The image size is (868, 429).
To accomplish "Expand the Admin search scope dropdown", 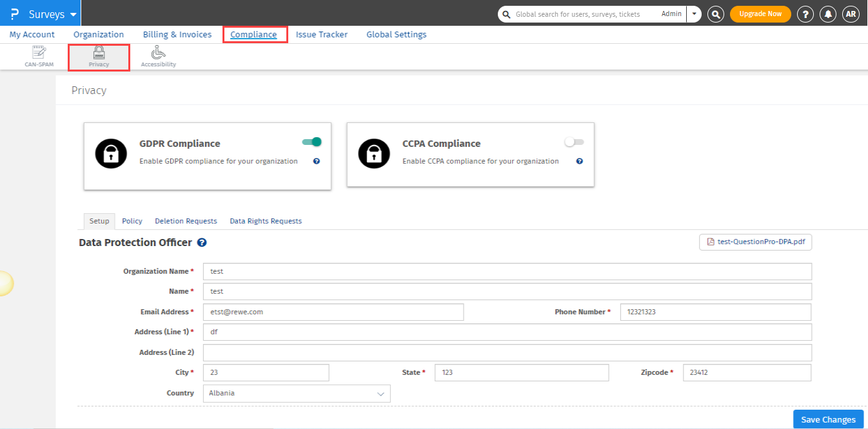I will [x=694, y=14].
